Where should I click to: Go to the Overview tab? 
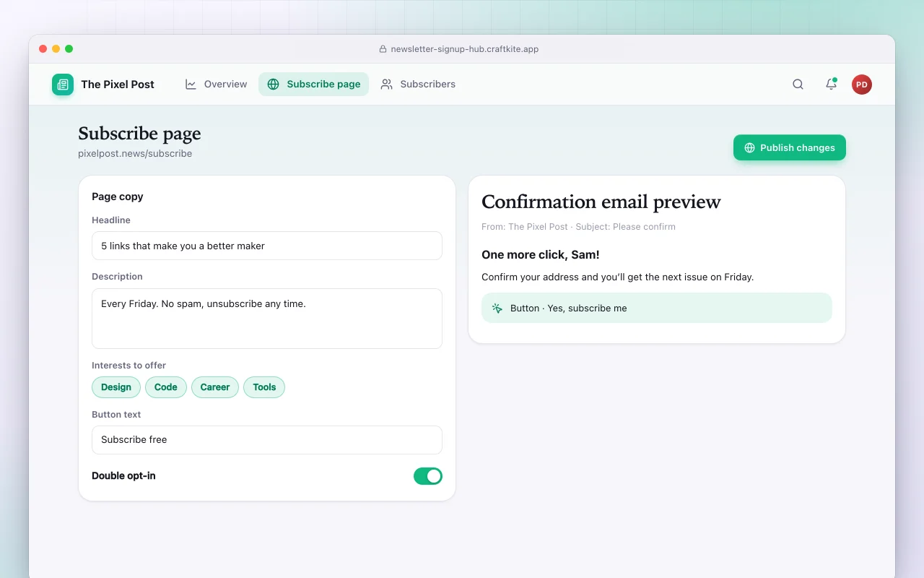click(x=216, y=85)
